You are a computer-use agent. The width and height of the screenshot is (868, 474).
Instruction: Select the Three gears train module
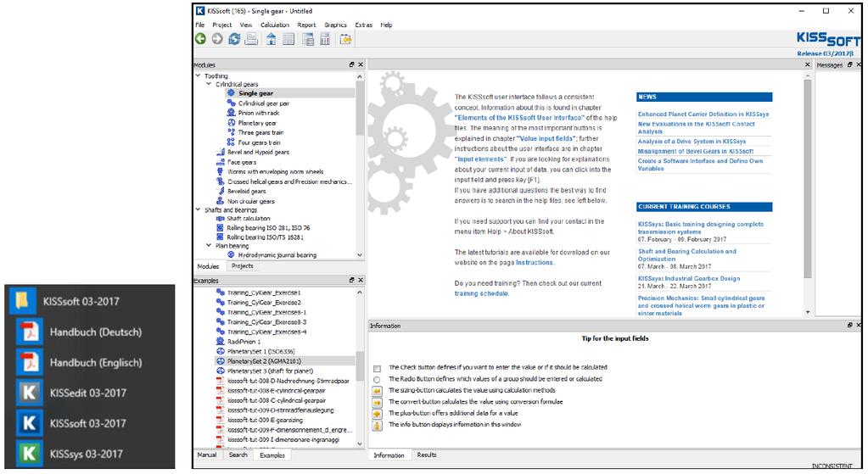pos(260,133)
